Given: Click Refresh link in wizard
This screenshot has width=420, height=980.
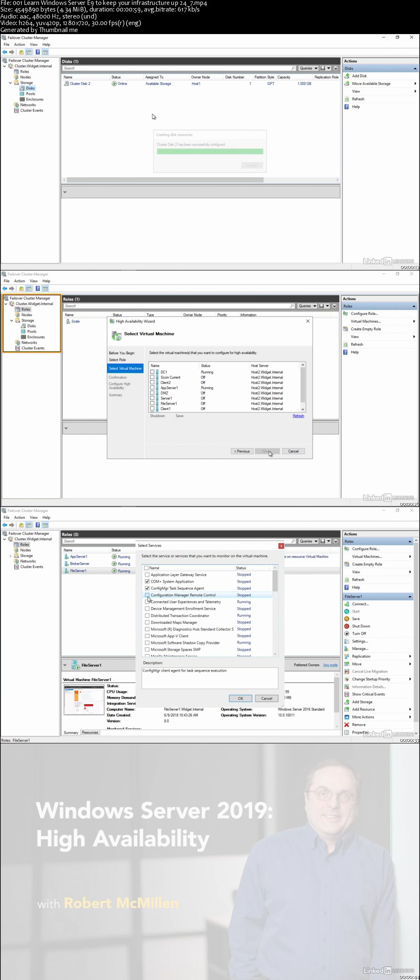Looking at the screenshot, I should [x=298, y=416].
